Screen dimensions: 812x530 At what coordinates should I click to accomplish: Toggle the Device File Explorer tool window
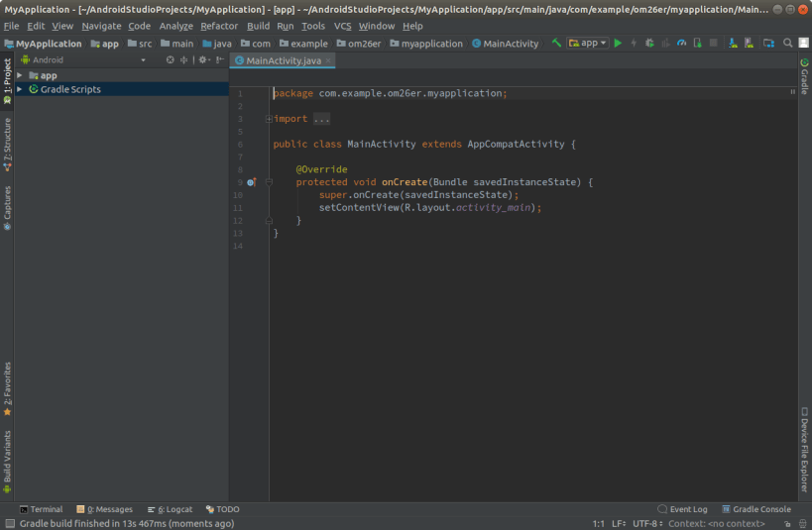pos(804,449)
